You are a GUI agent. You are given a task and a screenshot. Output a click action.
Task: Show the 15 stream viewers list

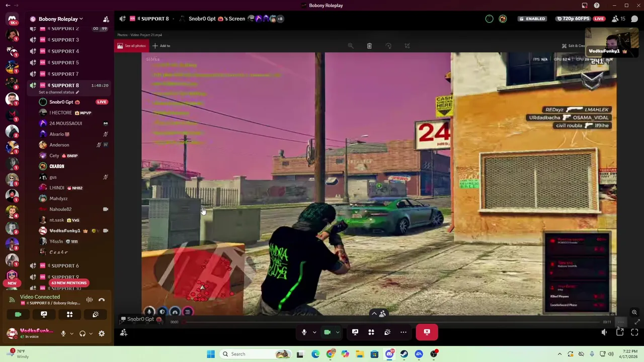click(x=619, y=19)
